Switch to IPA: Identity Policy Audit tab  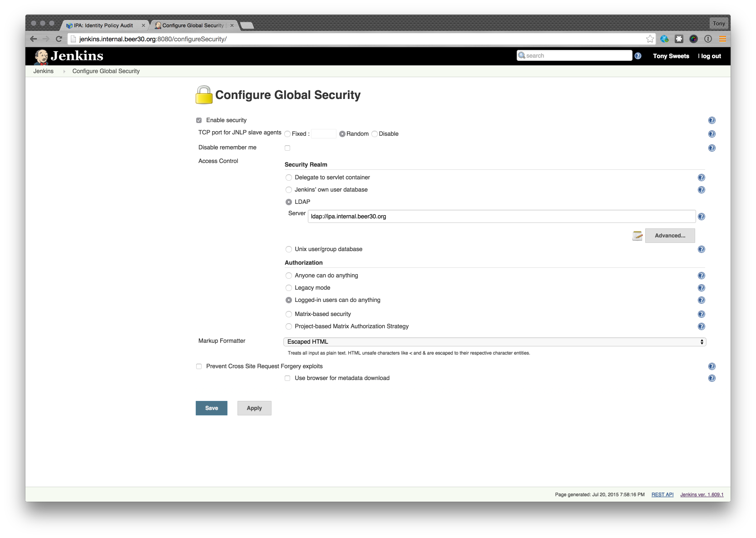104,25
